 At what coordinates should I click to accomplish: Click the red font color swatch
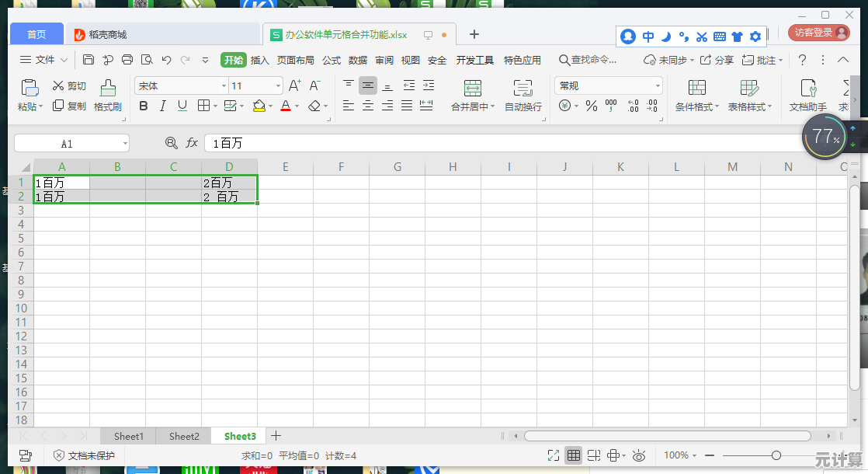click(x=285, y=106)
